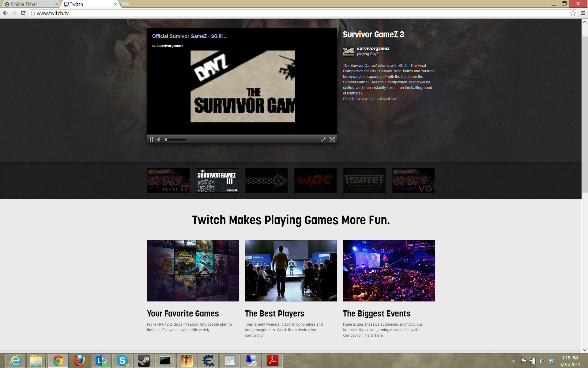Select the SMITE stream thumbnail
This screenshot has height=368, width=588.
(364, 181)
